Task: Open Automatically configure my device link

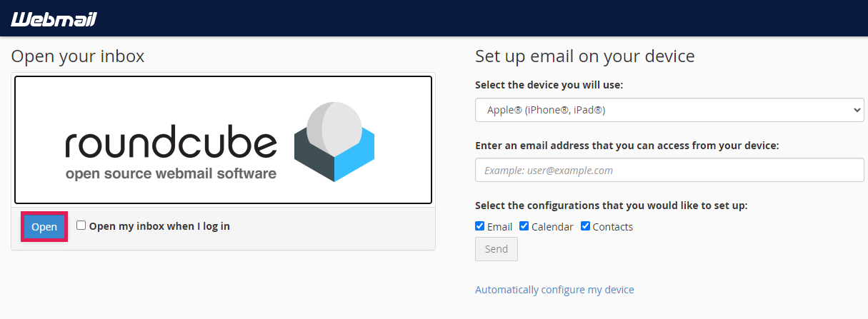Action: coord(554,290)
